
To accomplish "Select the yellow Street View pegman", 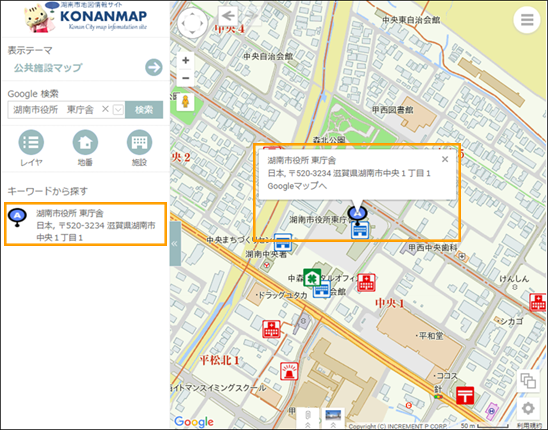I will [x=185, y=102].
